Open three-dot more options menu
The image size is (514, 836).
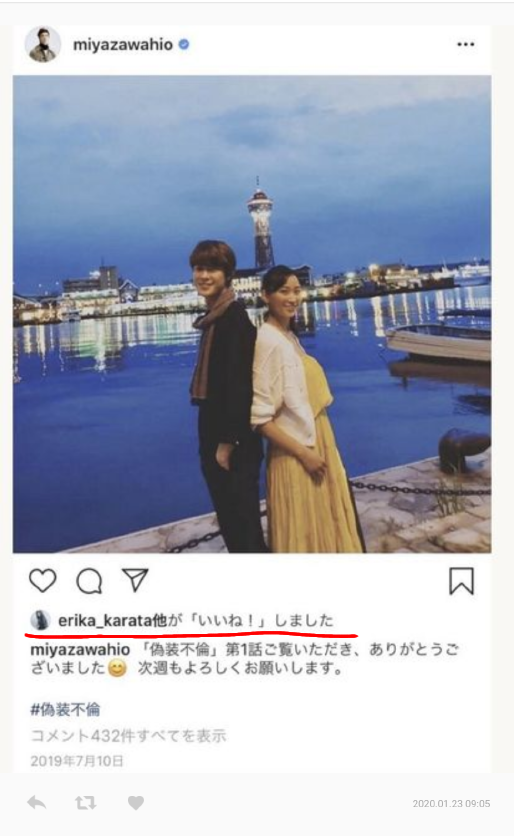[465, 44]
